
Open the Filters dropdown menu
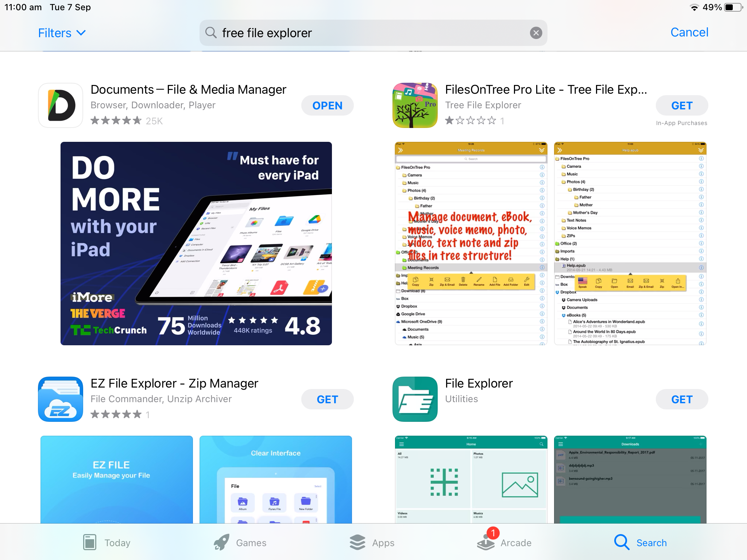pos(61,32)
